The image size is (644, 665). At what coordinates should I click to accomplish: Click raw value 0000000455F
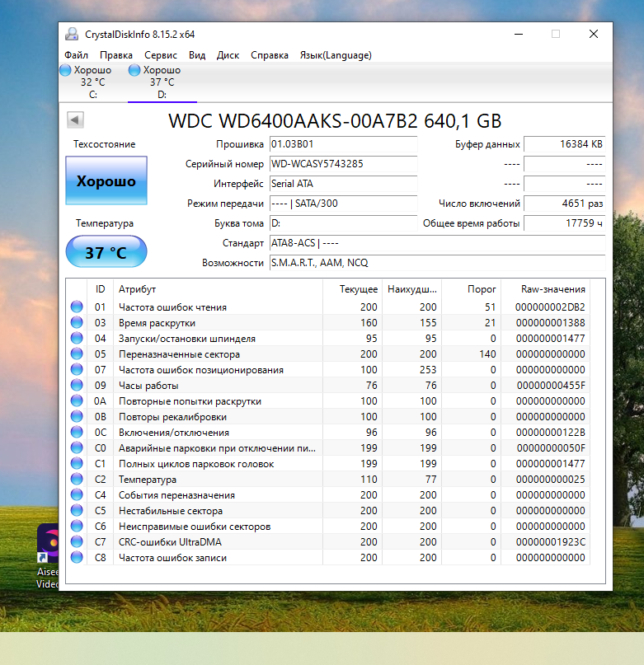pos(551,386)
